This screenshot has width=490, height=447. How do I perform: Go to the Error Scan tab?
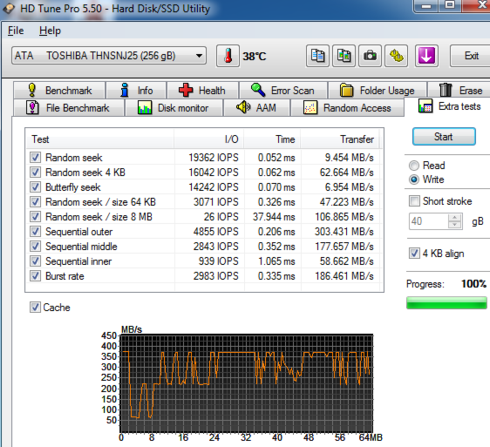(283, 90)
